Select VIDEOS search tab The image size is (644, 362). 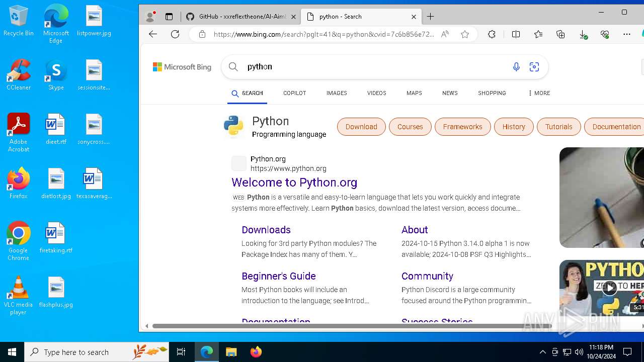tap(376, 93)
